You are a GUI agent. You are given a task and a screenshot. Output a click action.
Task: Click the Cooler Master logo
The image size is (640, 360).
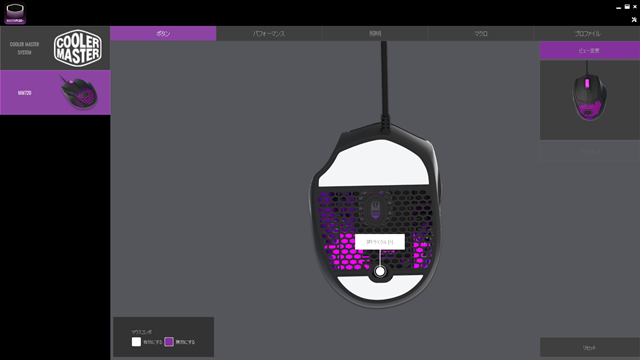78,48
